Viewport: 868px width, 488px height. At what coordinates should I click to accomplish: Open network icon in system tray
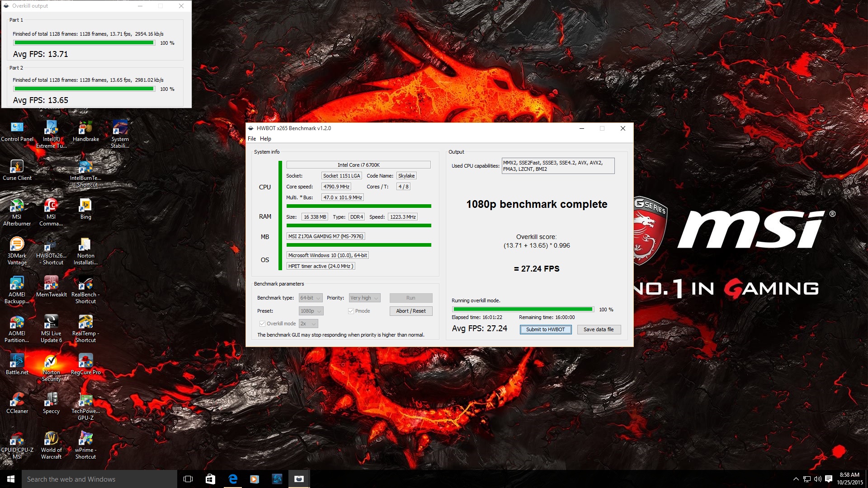(807, 479)
